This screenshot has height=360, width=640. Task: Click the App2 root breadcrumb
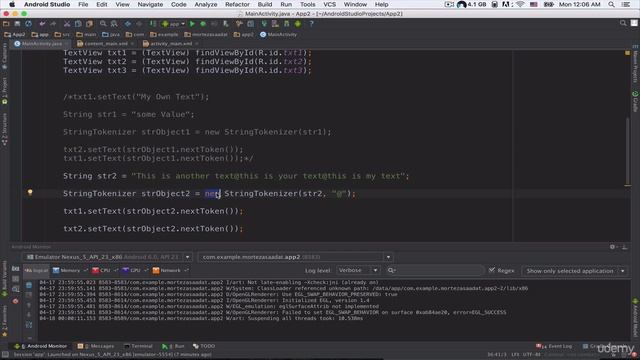14,34
